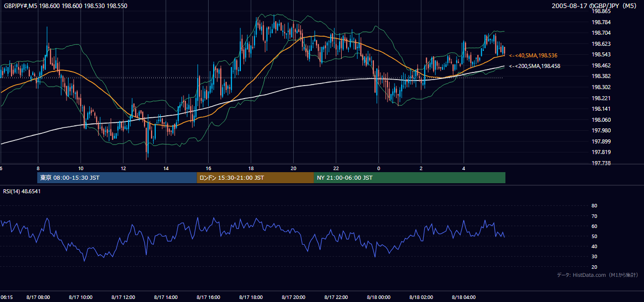The image size is (644, 302).
Task: Select the ロンドン 15:30-21:00 JST session bar
Action: pos(255,178)
